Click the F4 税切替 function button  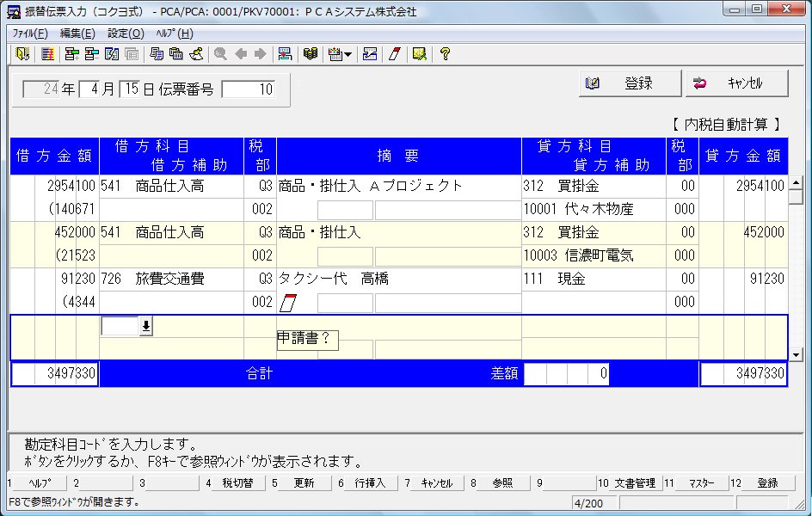[237, 482]
